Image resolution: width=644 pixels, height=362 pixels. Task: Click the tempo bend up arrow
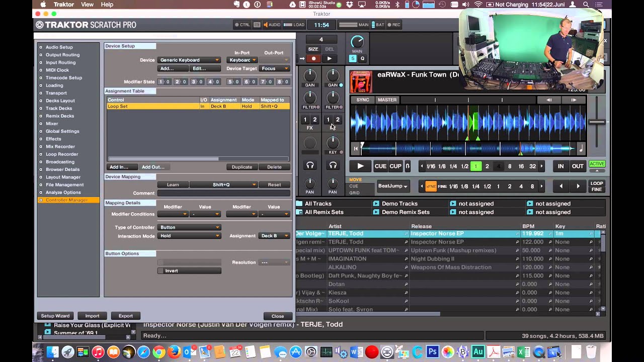click(x=574, y=100)
